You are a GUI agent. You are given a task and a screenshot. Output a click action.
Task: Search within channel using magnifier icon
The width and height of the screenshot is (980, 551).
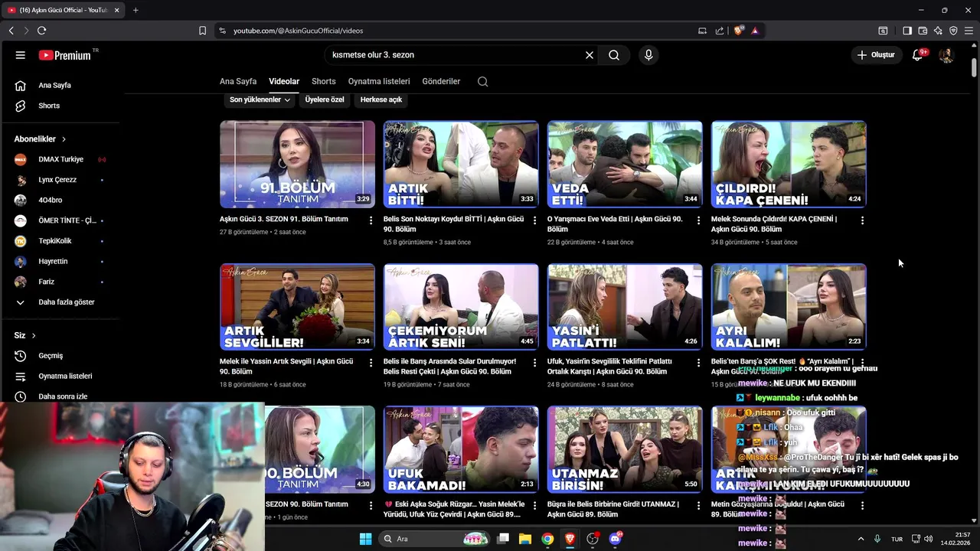pos(482,81)
